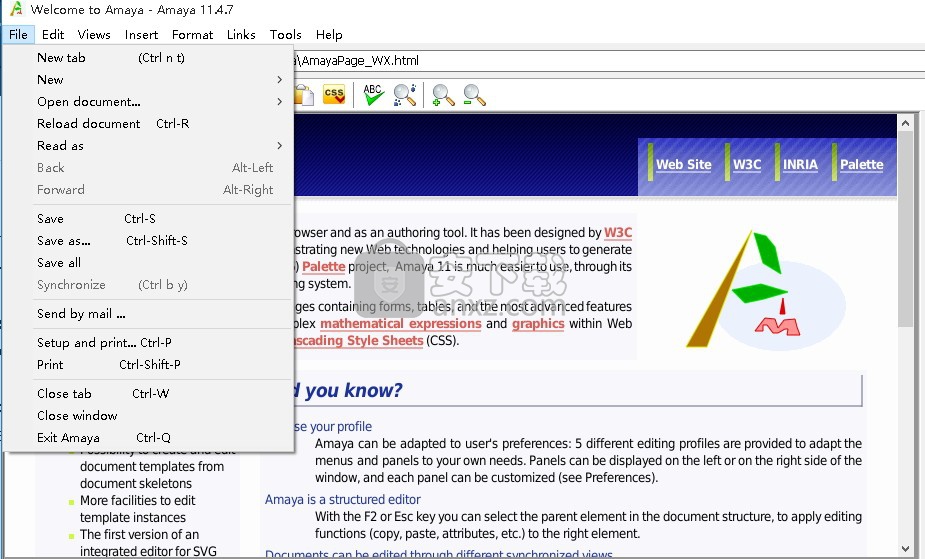Viewport: 925px width, 559px height.
Task: Expand the Open document submenu
Action: coord(149,101)
